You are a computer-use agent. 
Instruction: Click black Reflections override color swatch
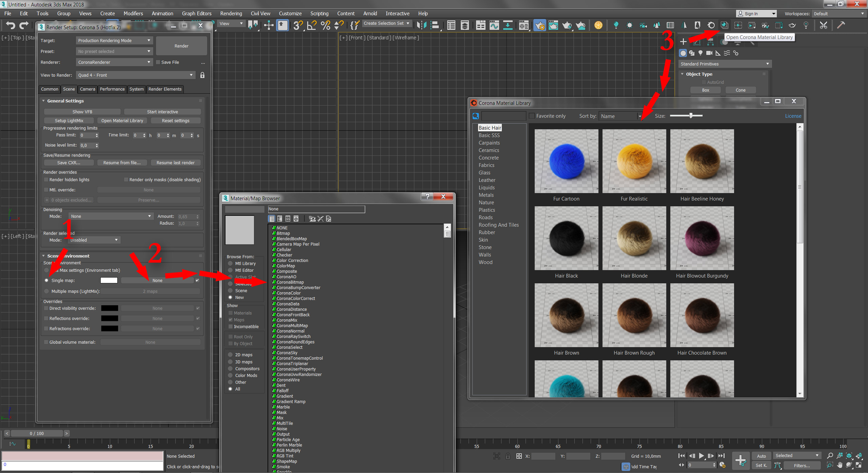click(110, 318)
